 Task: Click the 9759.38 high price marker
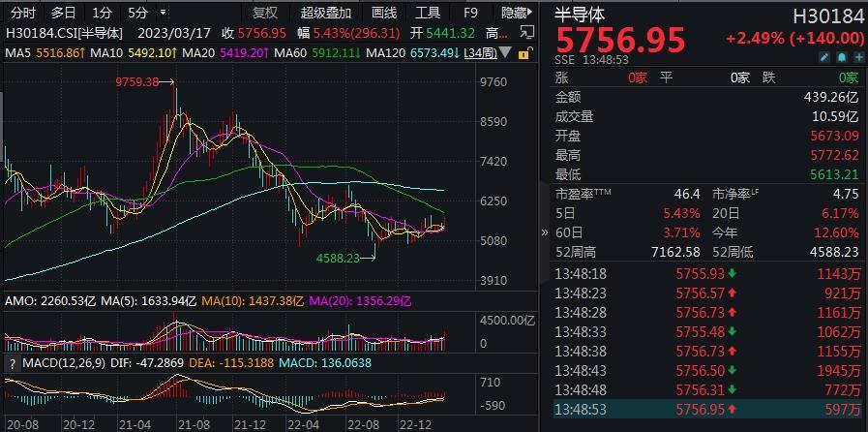(136, 82)
